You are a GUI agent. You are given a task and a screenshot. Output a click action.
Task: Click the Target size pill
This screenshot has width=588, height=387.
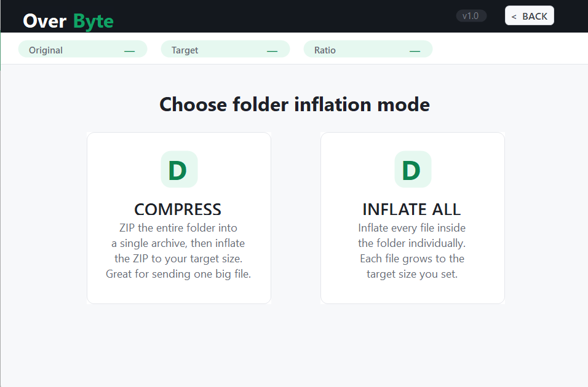click(x=225, y=49)
